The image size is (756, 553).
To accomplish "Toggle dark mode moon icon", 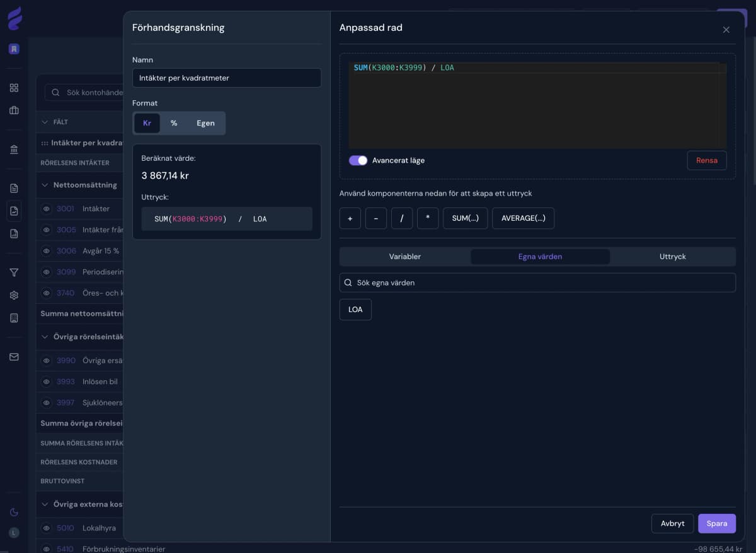I will (x=14, y=512).
